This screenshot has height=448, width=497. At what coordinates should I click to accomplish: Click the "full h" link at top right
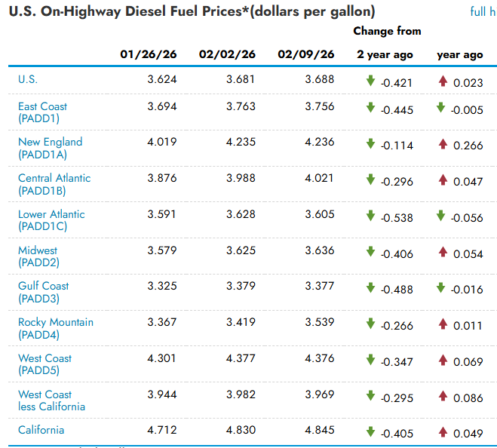[482, 11]
